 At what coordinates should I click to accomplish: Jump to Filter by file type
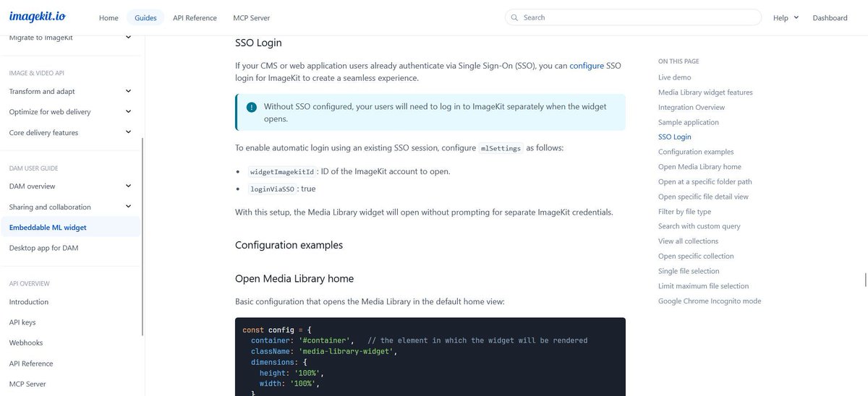click(684, 212)
